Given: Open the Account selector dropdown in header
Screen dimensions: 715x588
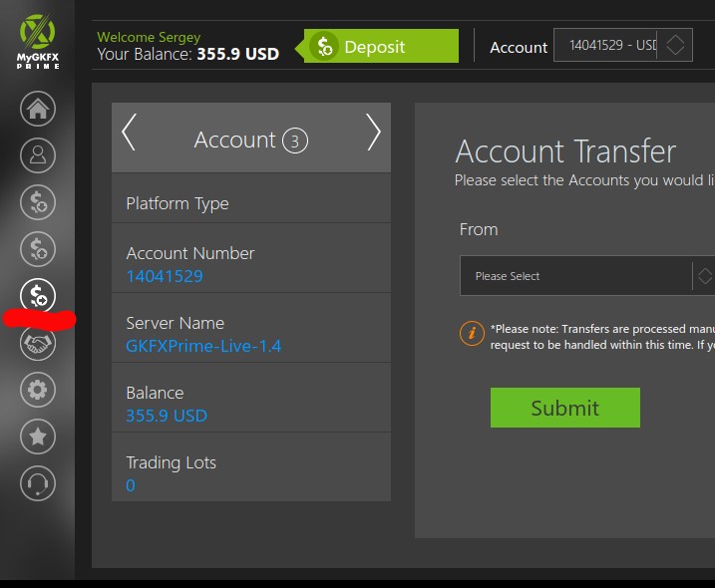Looking at the screenshot, I should pyautogui.click(x=622, y=46).
